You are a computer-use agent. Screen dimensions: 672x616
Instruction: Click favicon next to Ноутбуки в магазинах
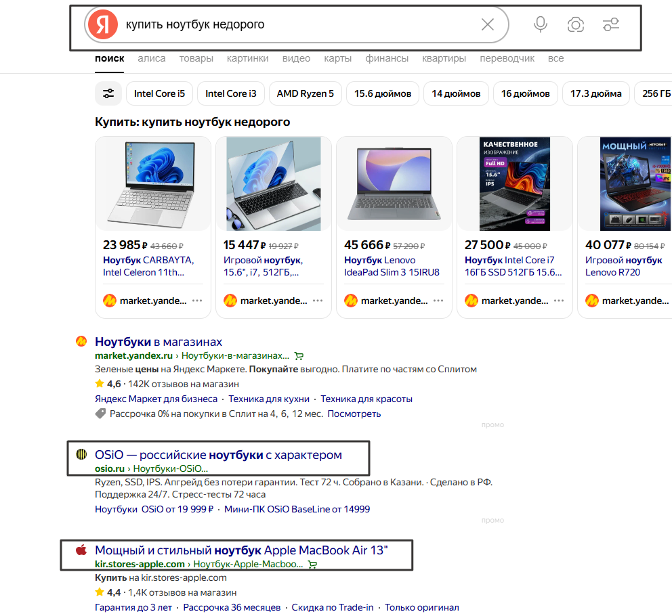[x=81, y=341]
